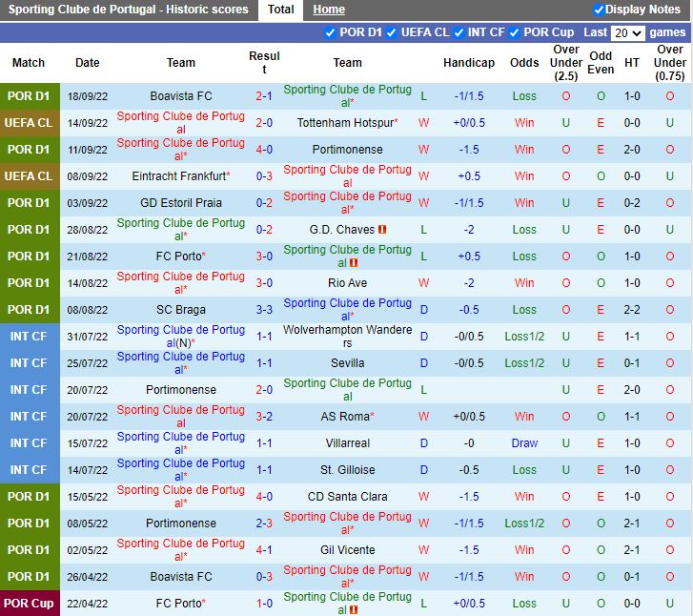Screen dimensions: 693x616
Task: Click the HT column header
Action: click(632, 63)
